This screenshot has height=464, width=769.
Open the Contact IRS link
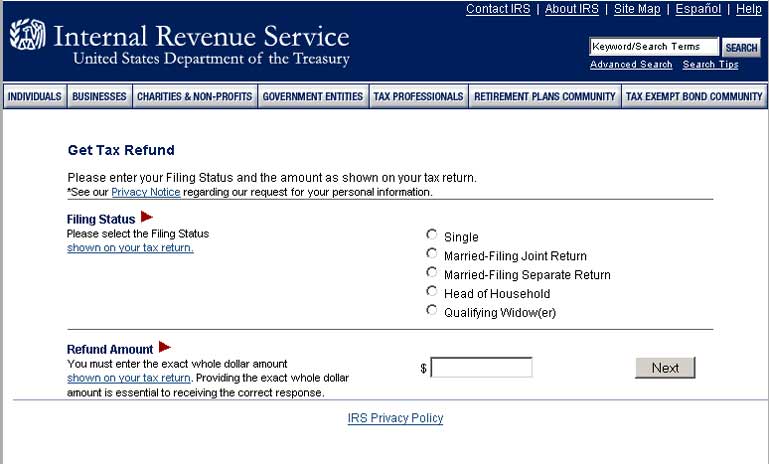(498, 9)
